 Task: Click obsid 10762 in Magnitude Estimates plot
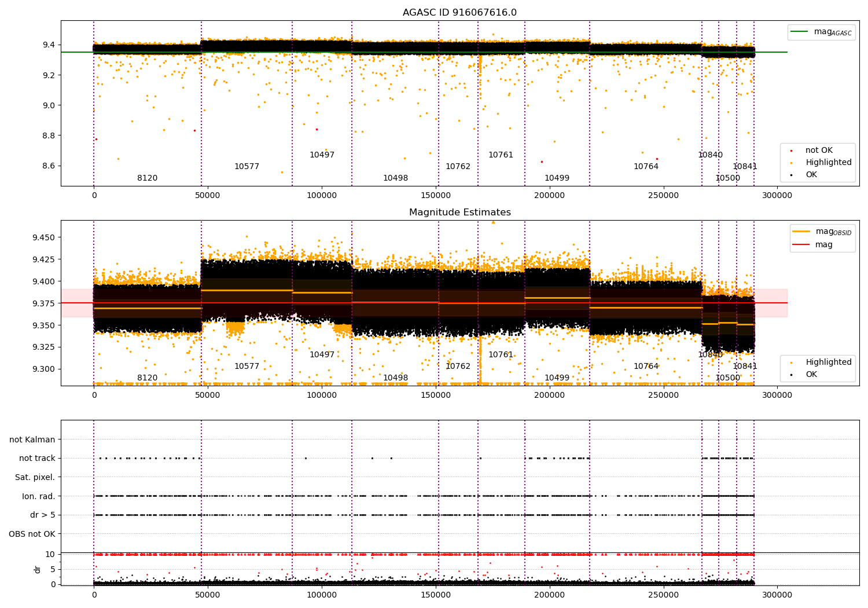click(x=458, y=367)
